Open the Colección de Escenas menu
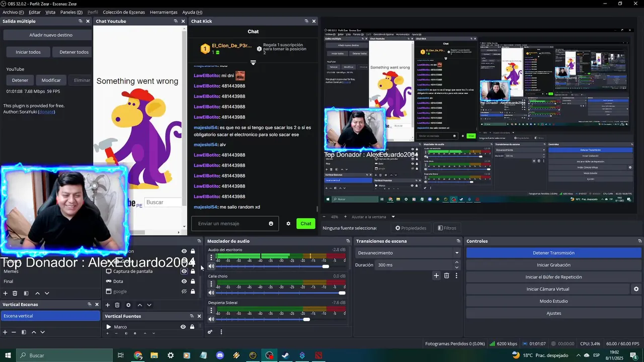 [124, 12]
